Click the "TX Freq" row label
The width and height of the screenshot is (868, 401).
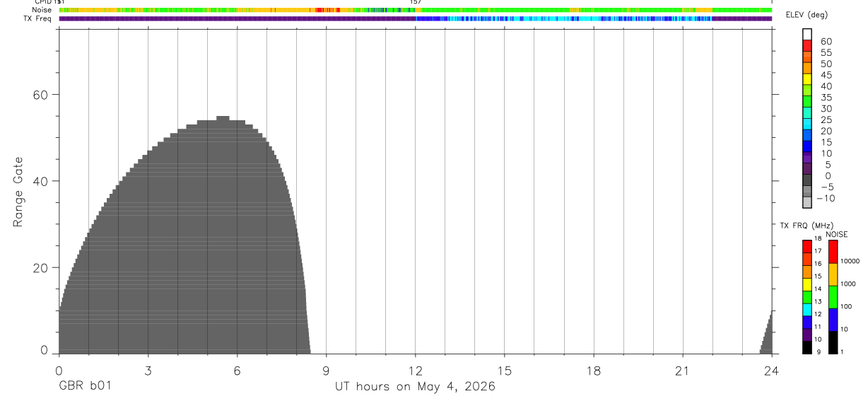point(38,18)
